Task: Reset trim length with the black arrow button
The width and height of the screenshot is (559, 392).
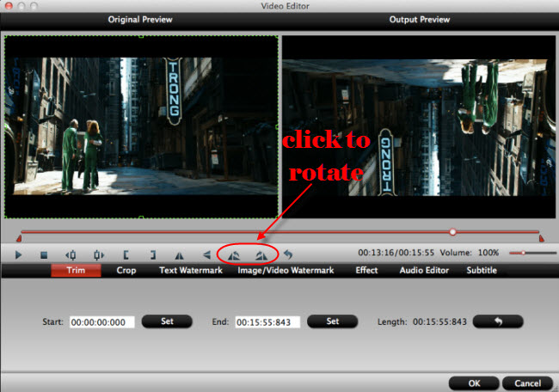Action: [x=498, y=322]
